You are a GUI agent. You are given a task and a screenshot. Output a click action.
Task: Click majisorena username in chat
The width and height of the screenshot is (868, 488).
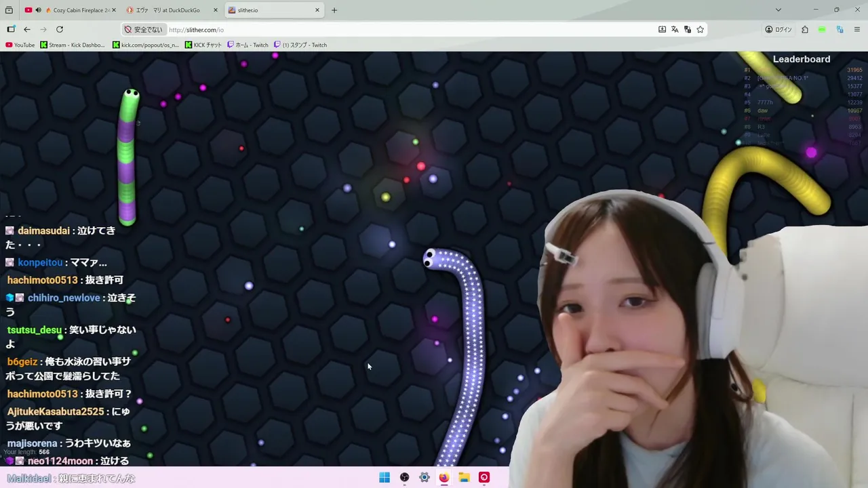coord(32,443)
